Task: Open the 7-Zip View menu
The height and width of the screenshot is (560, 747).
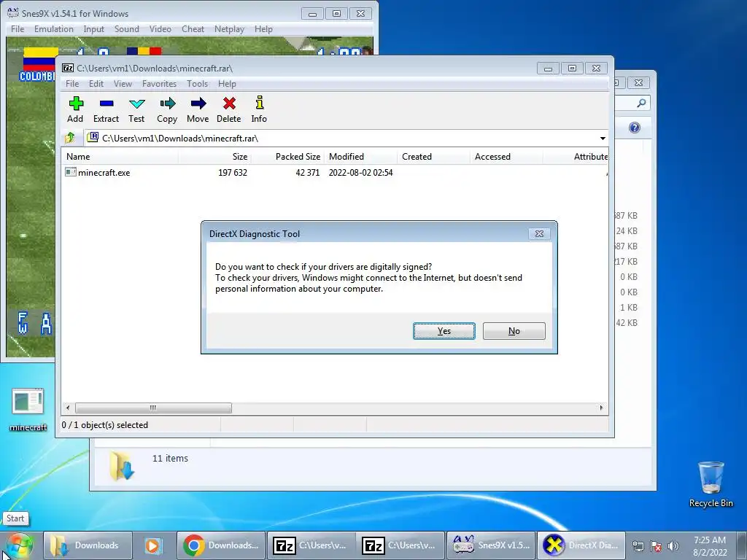Action: (123, 84)
